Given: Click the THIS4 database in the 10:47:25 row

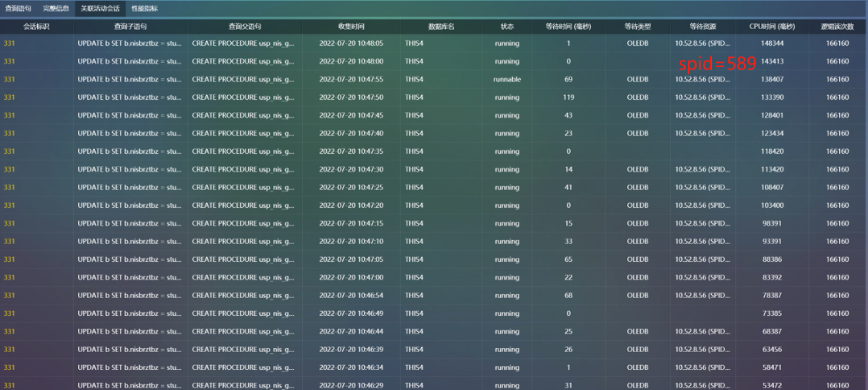Looking at the screenshot, I should 414,187.
